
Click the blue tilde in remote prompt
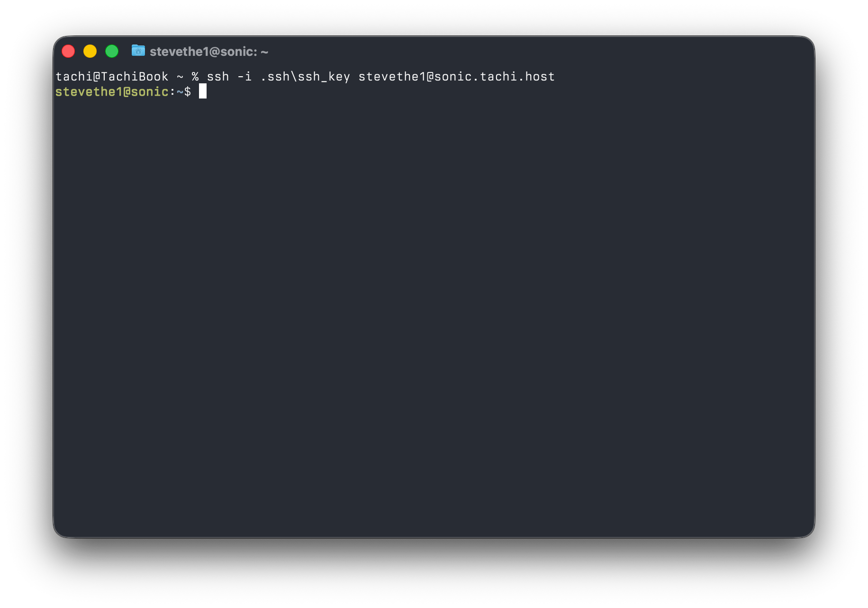click(180, 92)
